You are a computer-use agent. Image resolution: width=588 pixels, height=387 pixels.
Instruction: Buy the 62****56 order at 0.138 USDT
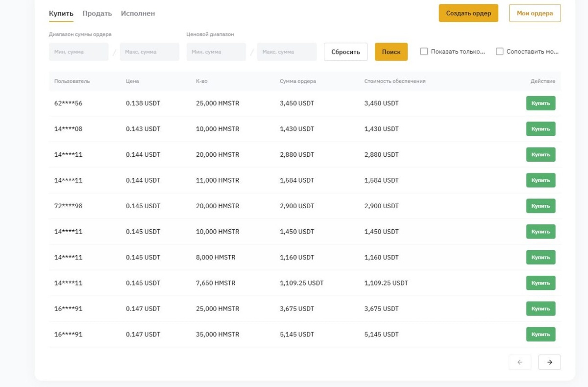point(540,103)
